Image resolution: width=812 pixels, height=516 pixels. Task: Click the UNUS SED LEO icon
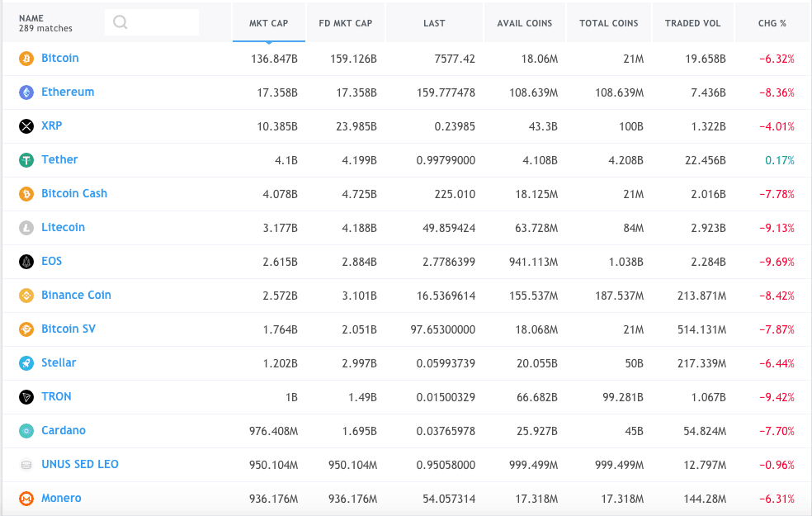pyautogui.click(x=26, y=465)
